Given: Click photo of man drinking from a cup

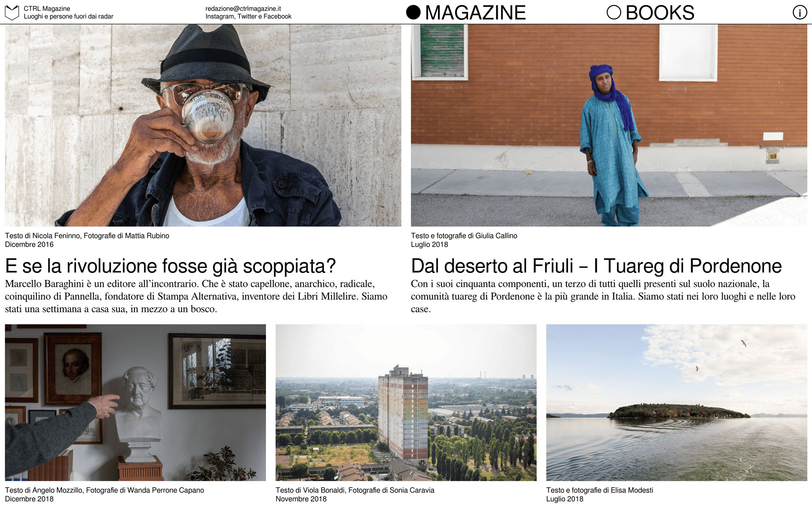Looking at the screenshot, I should pos(203,125).
